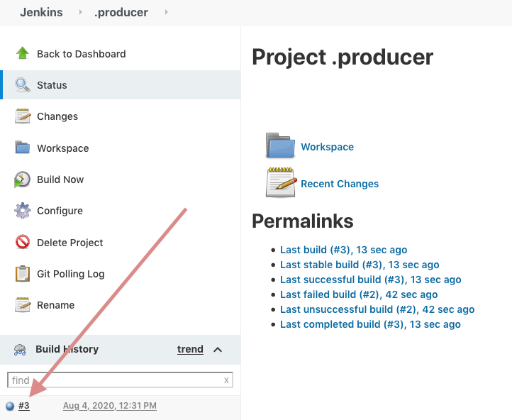
Task: Click the Git Polling Log clipboard icon
Action: click(x=23, y=273)
